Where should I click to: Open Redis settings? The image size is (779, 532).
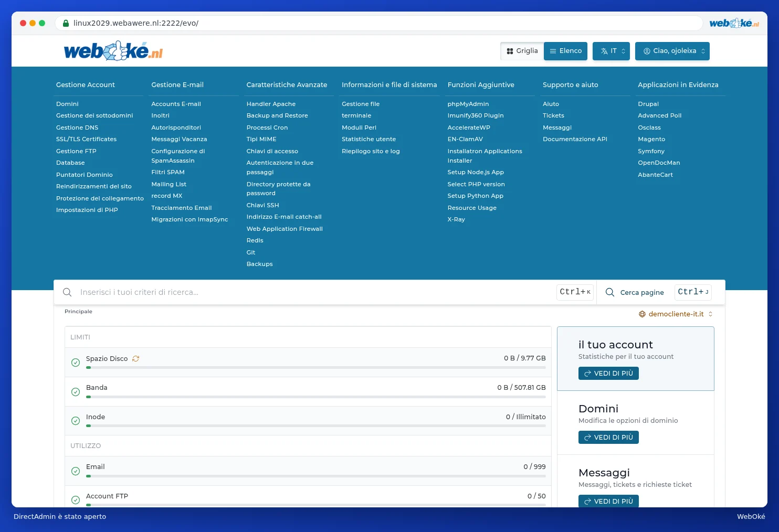coord(255,241)
